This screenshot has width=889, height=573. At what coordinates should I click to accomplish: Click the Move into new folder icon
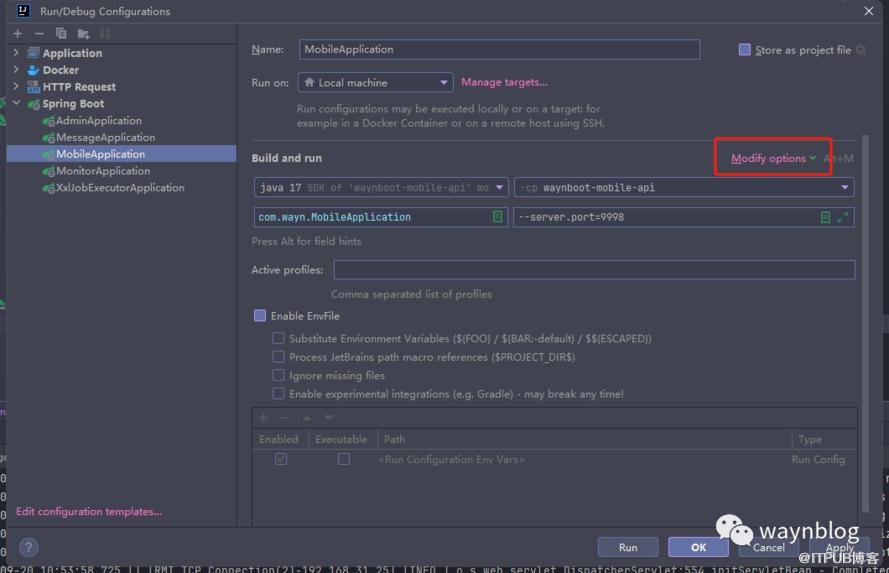point(83,34)
